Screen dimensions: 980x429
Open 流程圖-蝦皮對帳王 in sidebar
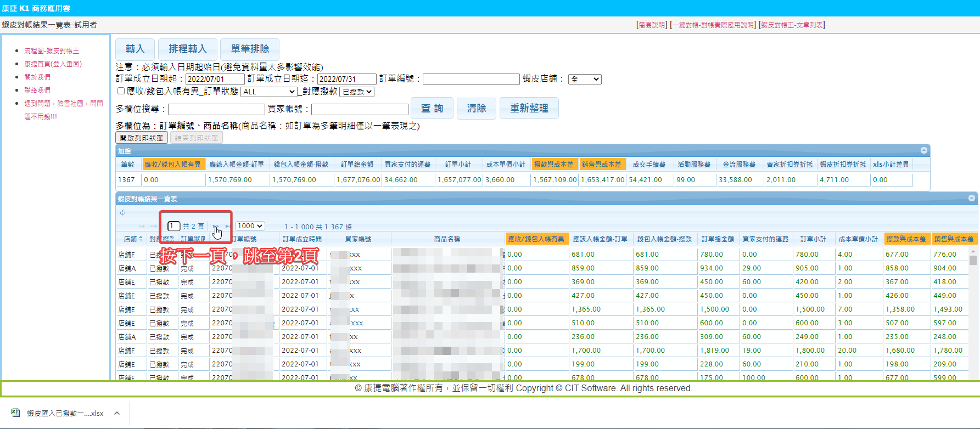pyautogui.click(x=52, y=50)
